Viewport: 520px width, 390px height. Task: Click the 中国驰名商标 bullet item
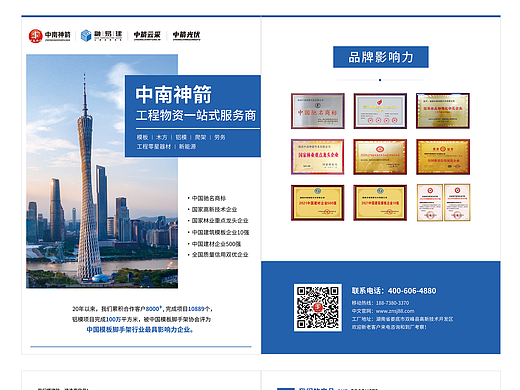click(207, 198)
